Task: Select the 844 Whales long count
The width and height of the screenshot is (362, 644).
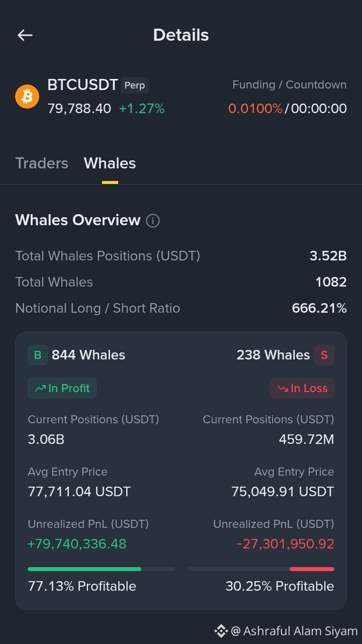Action: [x=88, y=355]
